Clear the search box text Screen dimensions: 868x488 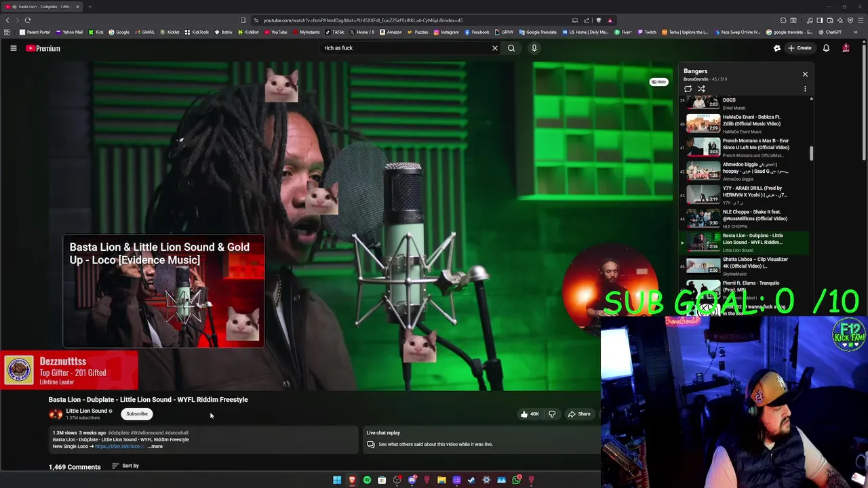(x=494, y=48)
